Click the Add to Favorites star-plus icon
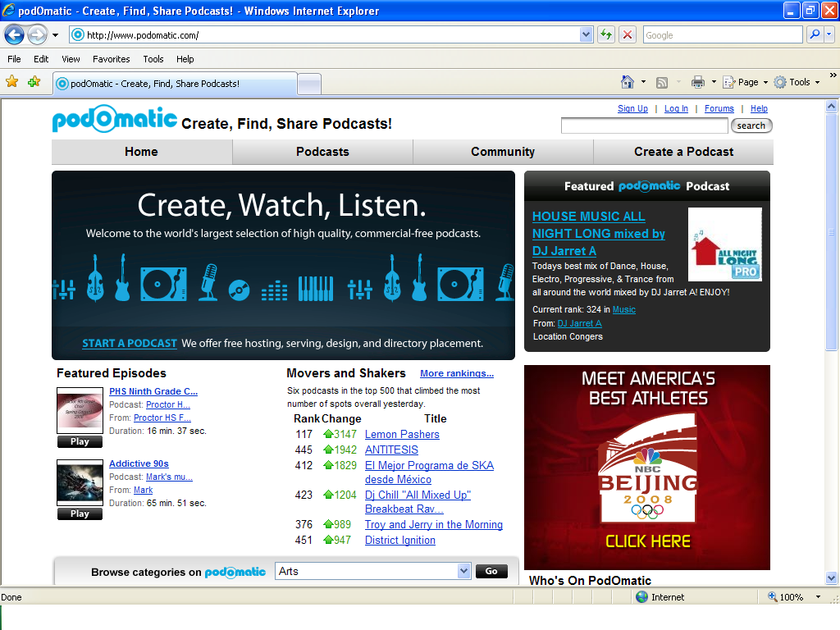The image size is (840, 630). (34, 82)
